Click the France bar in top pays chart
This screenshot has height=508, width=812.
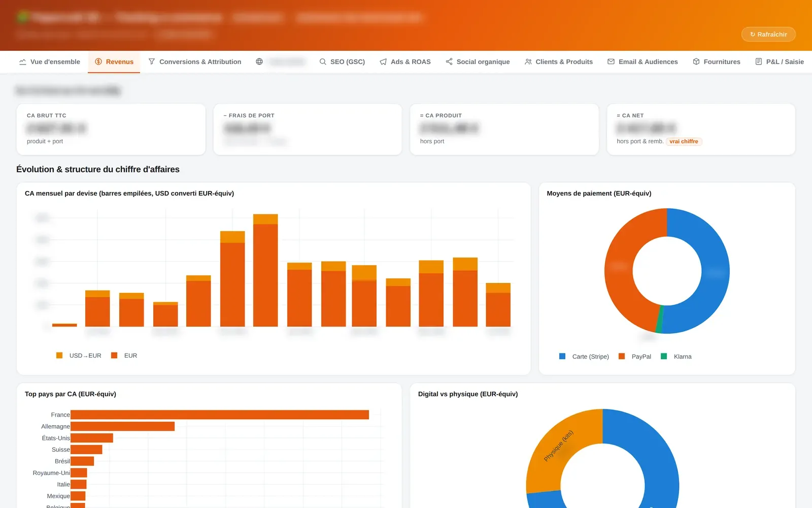(x=220, y=415)
